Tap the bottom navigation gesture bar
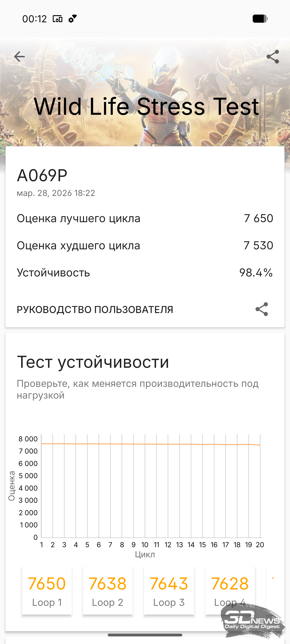Screen dimensions: 290x644 [x=145, y=635]
